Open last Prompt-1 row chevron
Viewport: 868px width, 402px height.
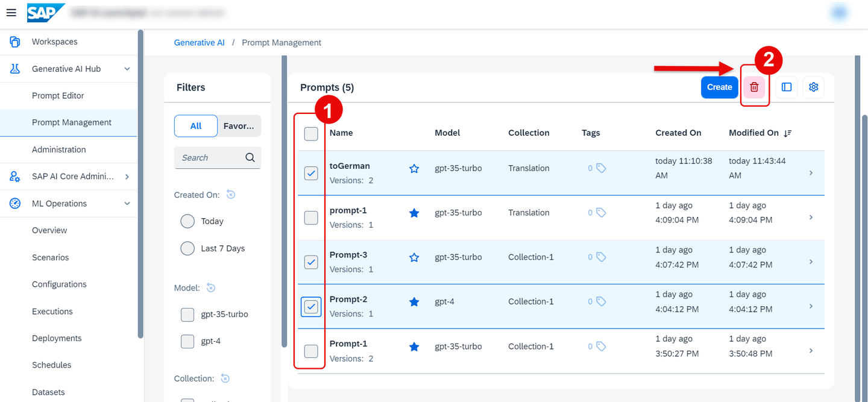pyautogui.click(x=811, y=351)
